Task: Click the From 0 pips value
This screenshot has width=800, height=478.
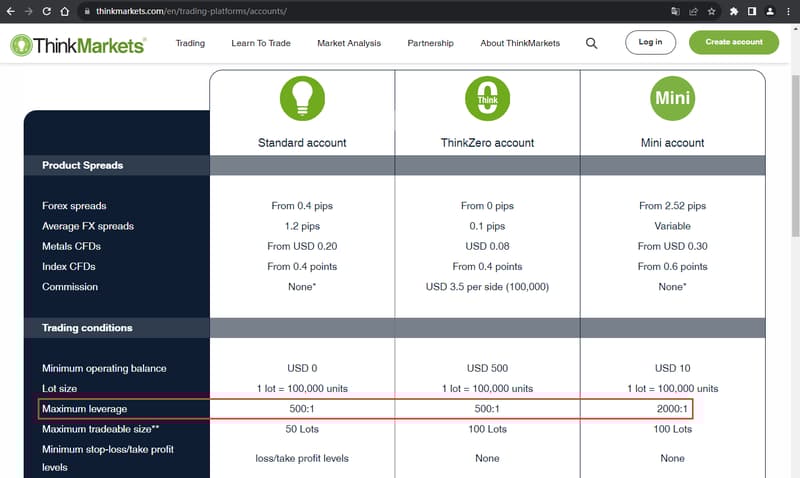Action: pos(487,206)
